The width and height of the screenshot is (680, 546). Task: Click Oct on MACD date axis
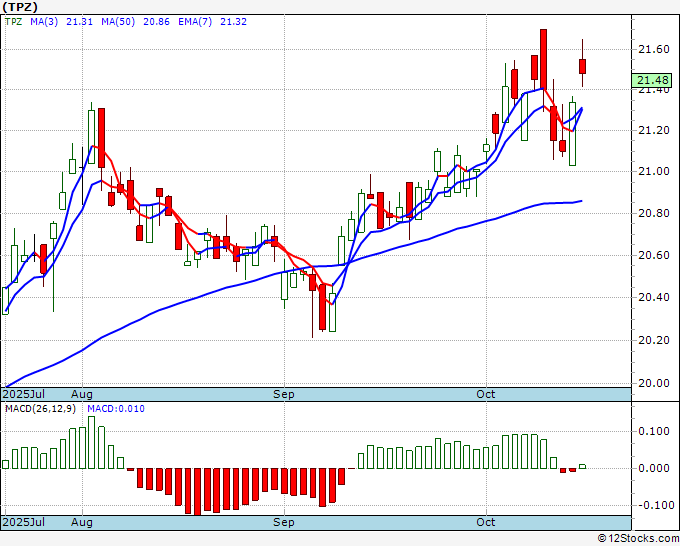pos(485,522)
